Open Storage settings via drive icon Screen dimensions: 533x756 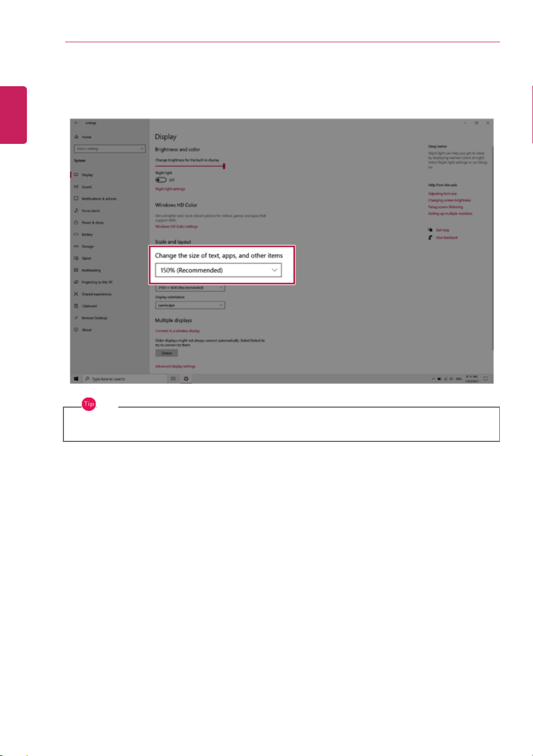click(76, 247)
